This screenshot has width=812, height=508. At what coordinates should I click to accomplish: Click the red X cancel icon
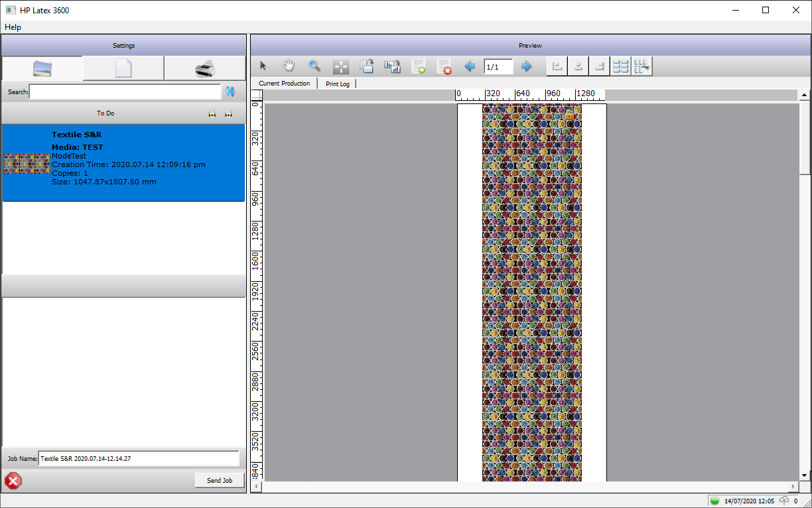(13, 480)
